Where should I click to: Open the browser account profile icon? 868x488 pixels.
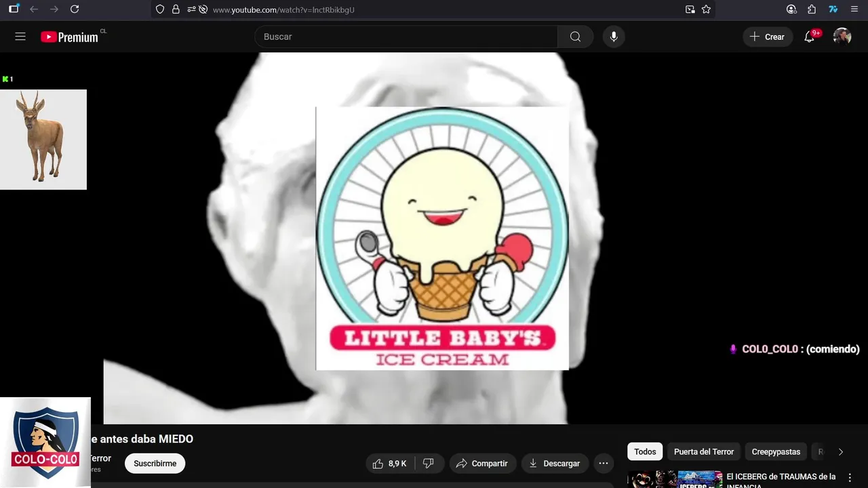tap(791, 9)
